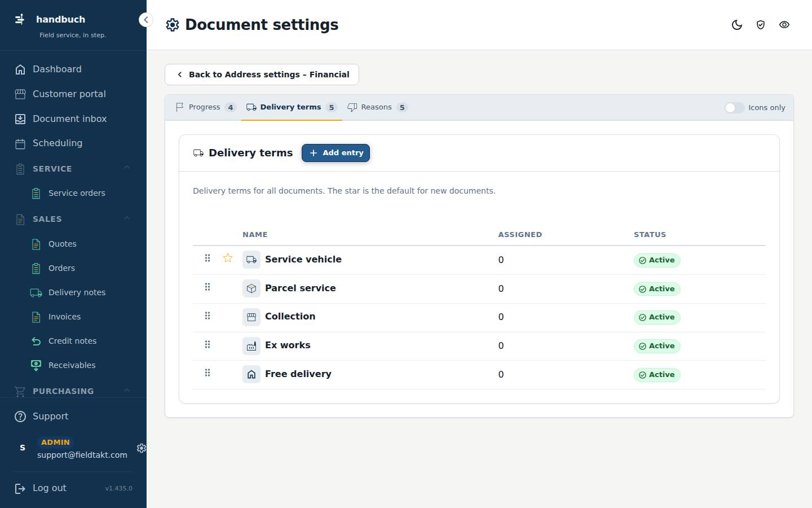
Task: Click the yellow star on Service vehicle
Action: click(228, 258)
